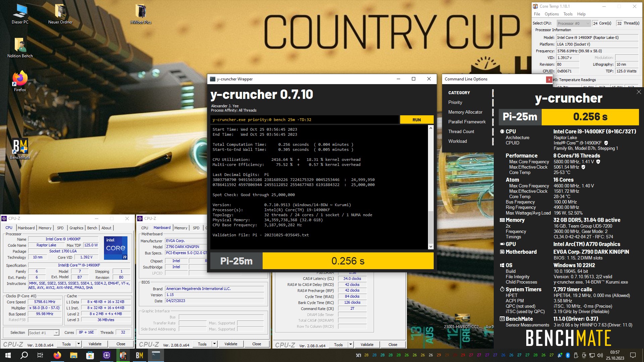Click the Bluetooth tray icon
The width and height of the screenshot is (644, 362).
[x=568, y=355]
